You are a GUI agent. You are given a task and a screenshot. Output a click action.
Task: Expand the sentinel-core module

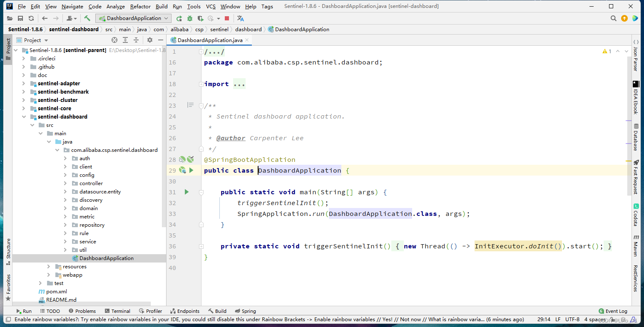(x=24, y=108)
